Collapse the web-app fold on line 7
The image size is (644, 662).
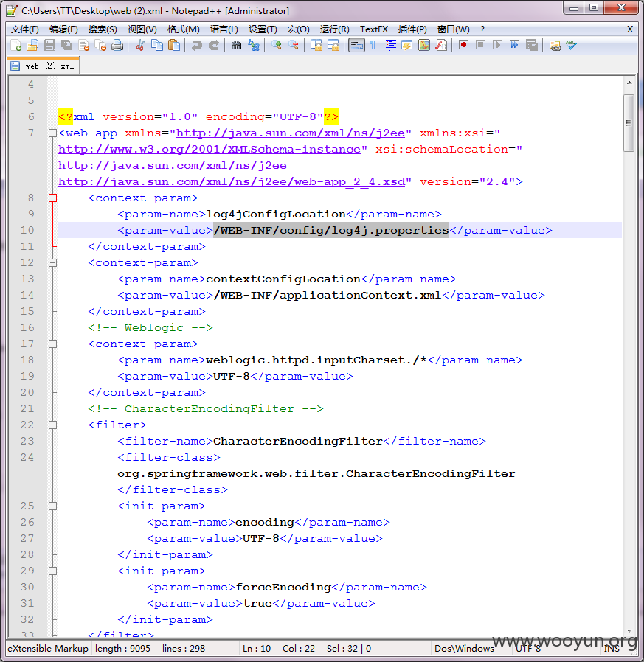pos(53,133)
